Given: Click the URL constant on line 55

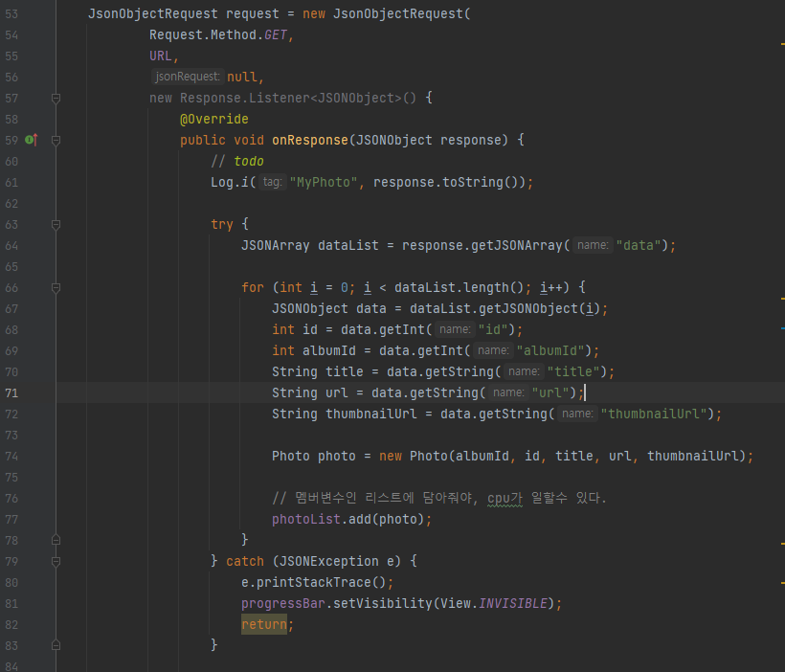Looking at the screenshot, I should pos(160,56).
